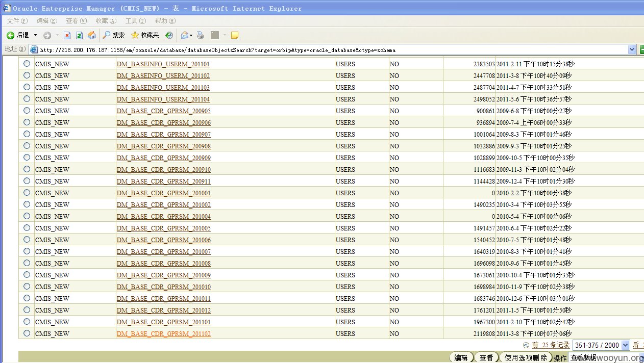This screenshot has width=644, height=363.
Task: Click the round previous-page arrow icon near 前 25 条记录
Action: pos(526,345)
